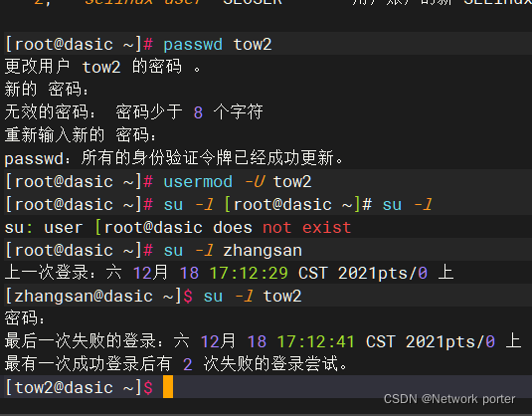Click the '新的 密码:' prompt line

pyautogui.click(x=47, y=90)
